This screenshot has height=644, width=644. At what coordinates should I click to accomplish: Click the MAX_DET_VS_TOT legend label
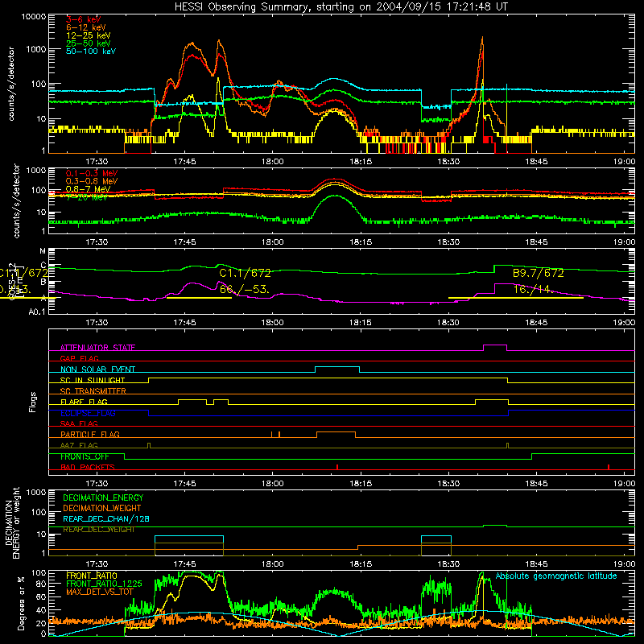click(100, 592)
